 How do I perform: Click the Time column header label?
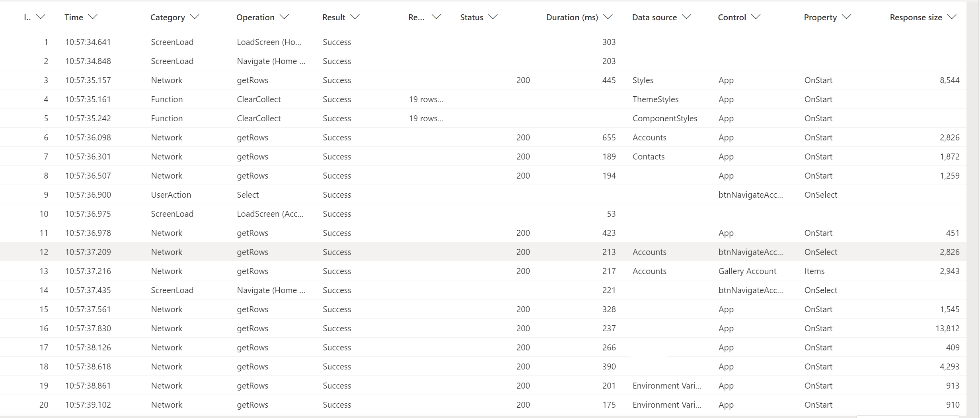[74, 17]
